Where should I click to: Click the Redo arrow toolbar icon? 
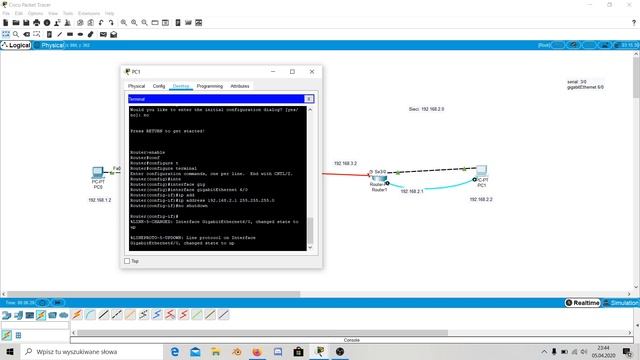point(111,23)
